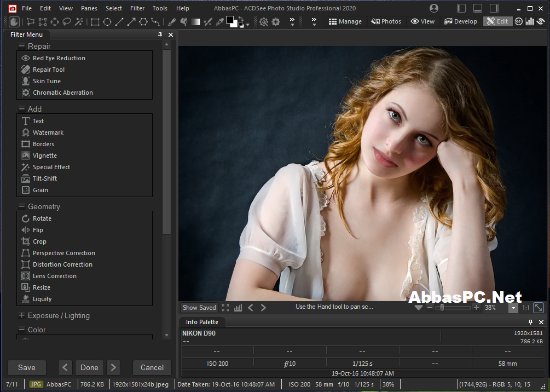Toggle full screen image view icon
Image resolution: width=550 pixels, height=392 pixels.
pyautogui.click(x=225, y=308)
